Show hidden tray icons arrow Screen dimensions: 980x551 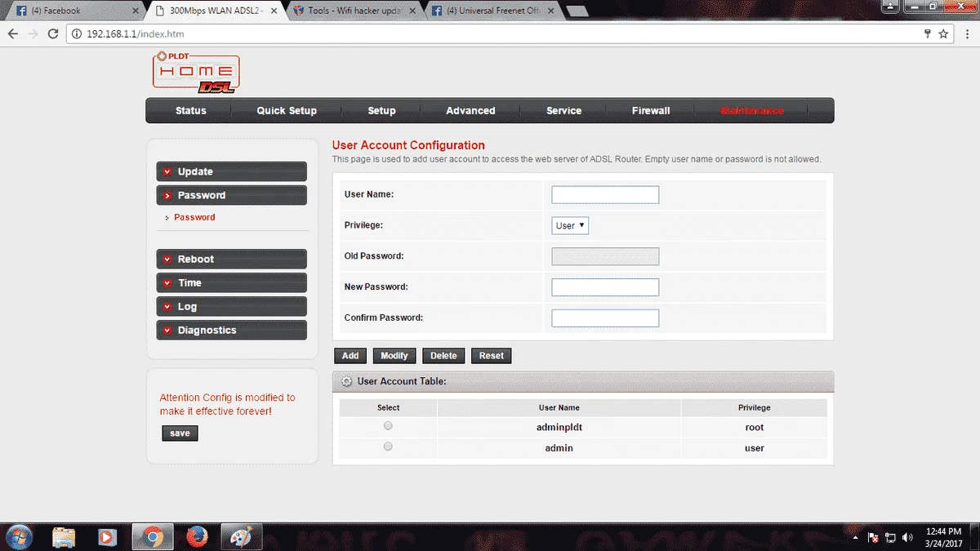[x=856, y=538]
